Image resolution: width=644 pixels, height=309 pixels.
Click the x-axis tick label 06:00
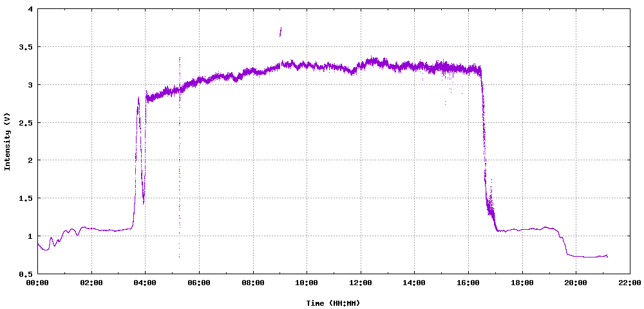[199, 283]
